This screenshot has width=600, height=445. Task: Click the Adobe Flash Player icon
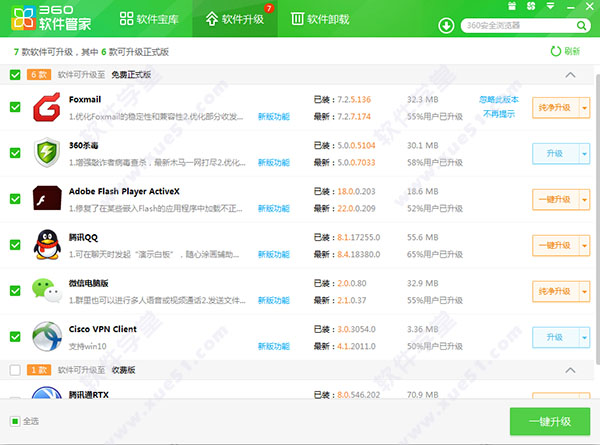point(47,198)
